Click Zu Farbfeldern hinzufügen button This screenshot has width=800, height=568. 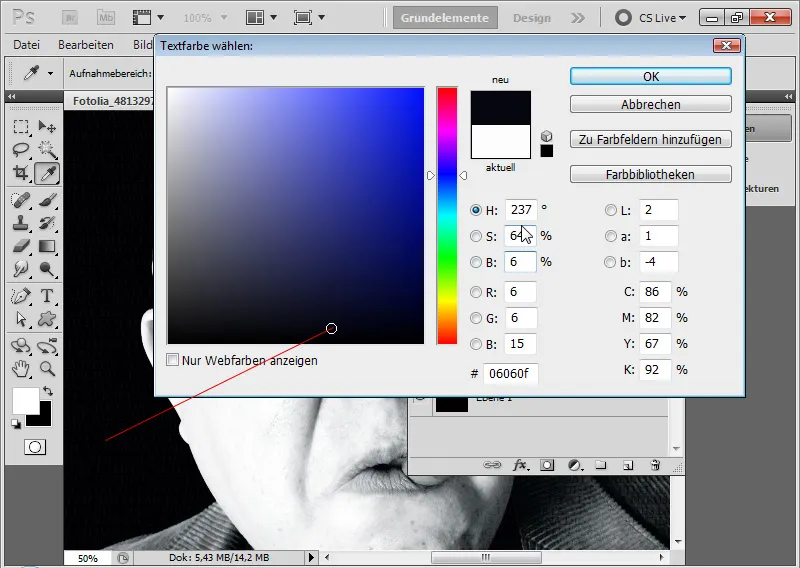point(651,139)
